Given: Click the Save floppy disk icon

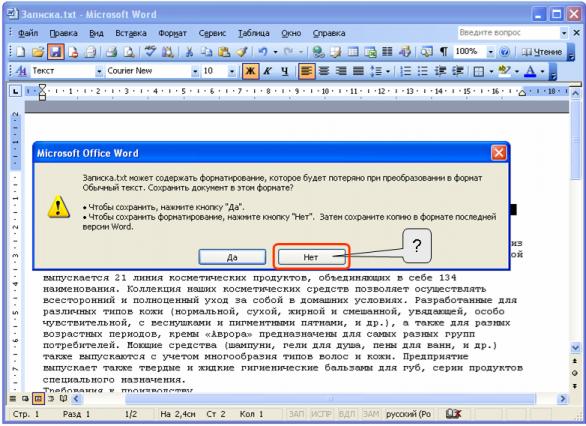Looking at the screenshot, I should click(x=55, y=52).
